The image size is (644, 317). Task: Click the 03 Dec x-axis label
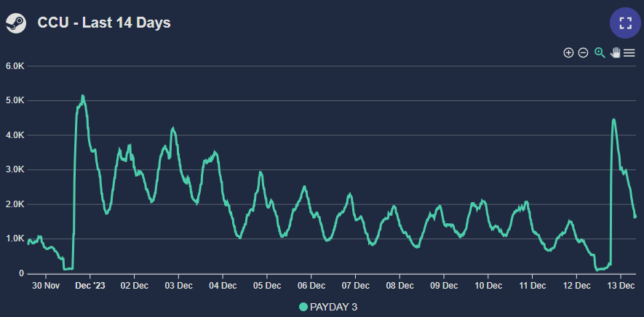(178, 286)
